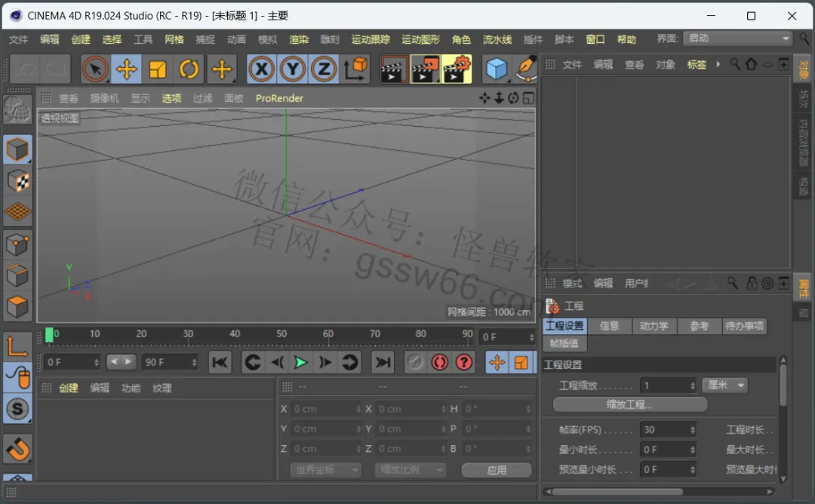Expand the 世界坐标 coordinate dropdown
This screenshot has width=815, height=504.
pos(325,470)
